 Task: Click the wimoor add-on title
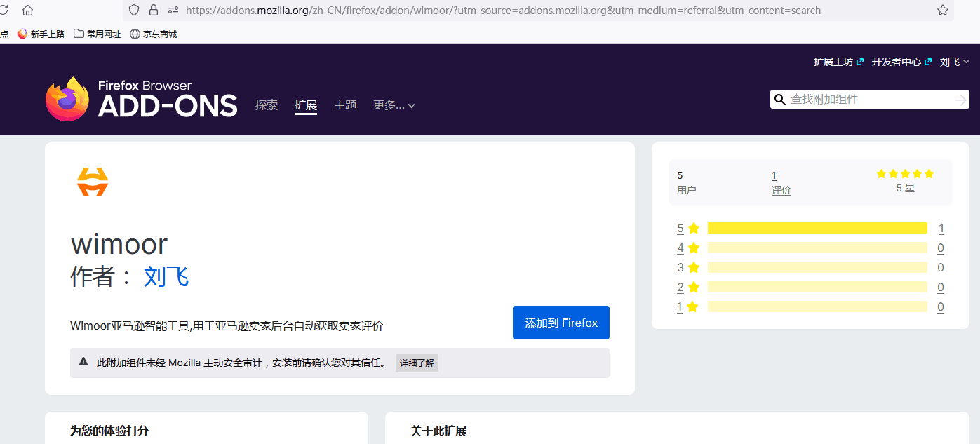119,244
